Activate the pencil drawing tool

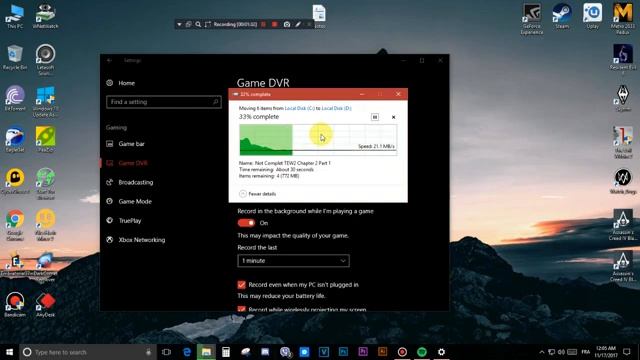298,24
